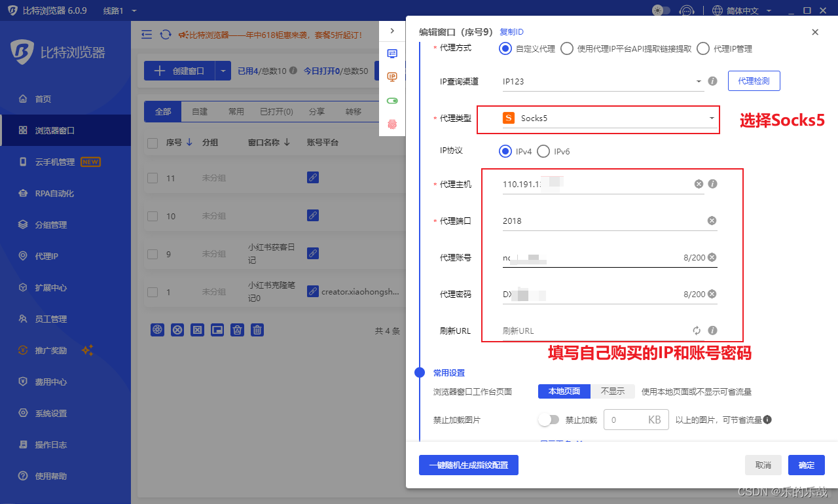Click link icon in row 11

313,177
